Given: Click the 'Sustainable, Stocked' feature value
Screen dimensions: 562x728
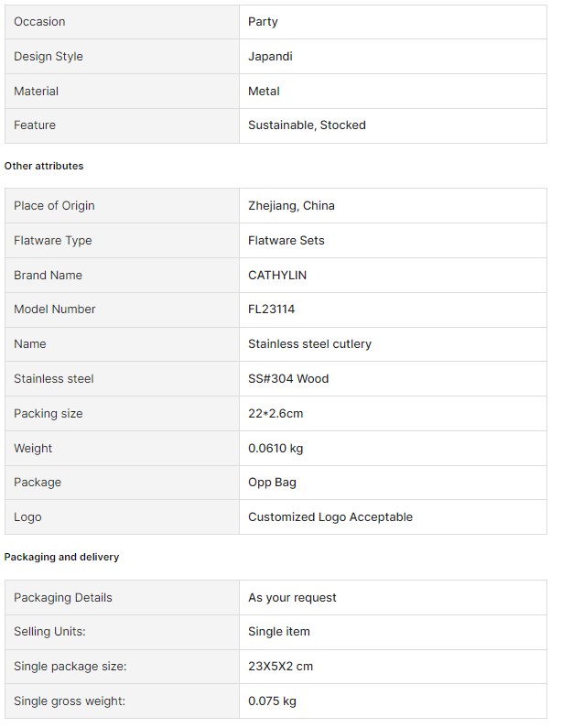Looking at the screenshot, I should click(307, 125).
